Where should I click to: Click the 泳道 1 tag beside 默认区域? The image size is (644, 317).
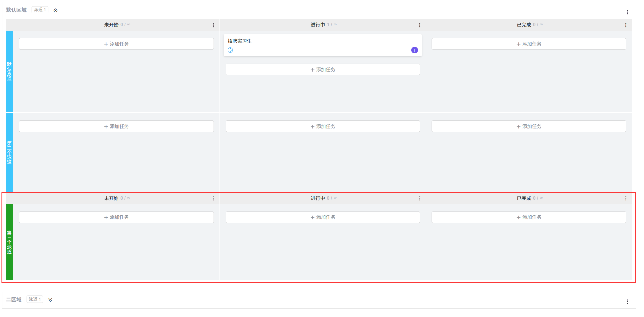40,10
